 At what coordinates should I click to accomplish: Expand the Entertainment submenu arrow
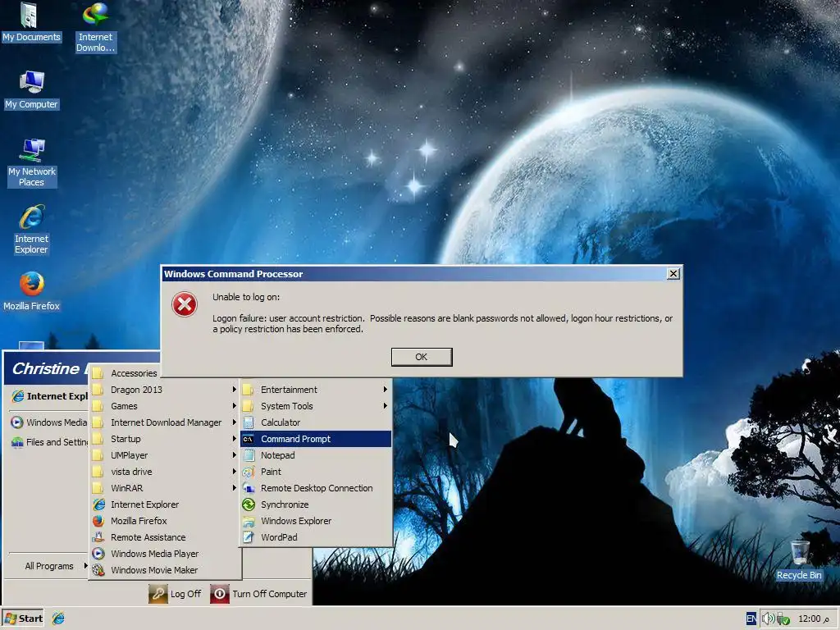(x=385, y=390)
